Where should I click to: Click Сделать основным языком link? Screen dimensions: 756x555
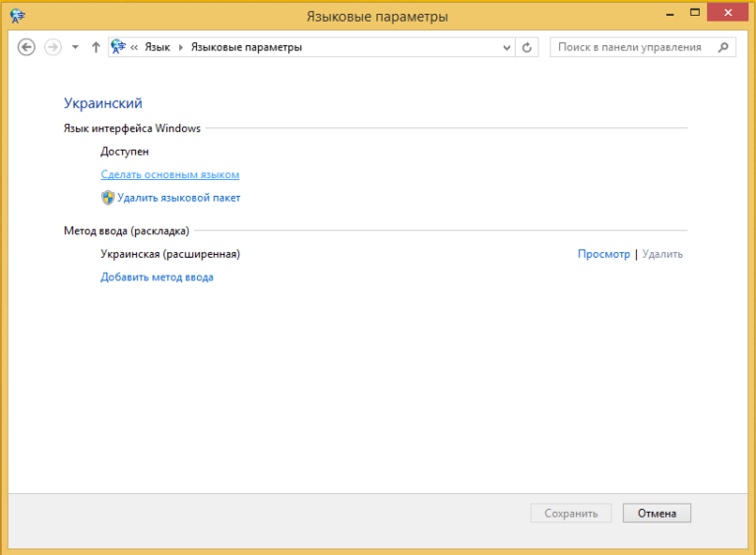pyautogui.click(x=169, y=174)
